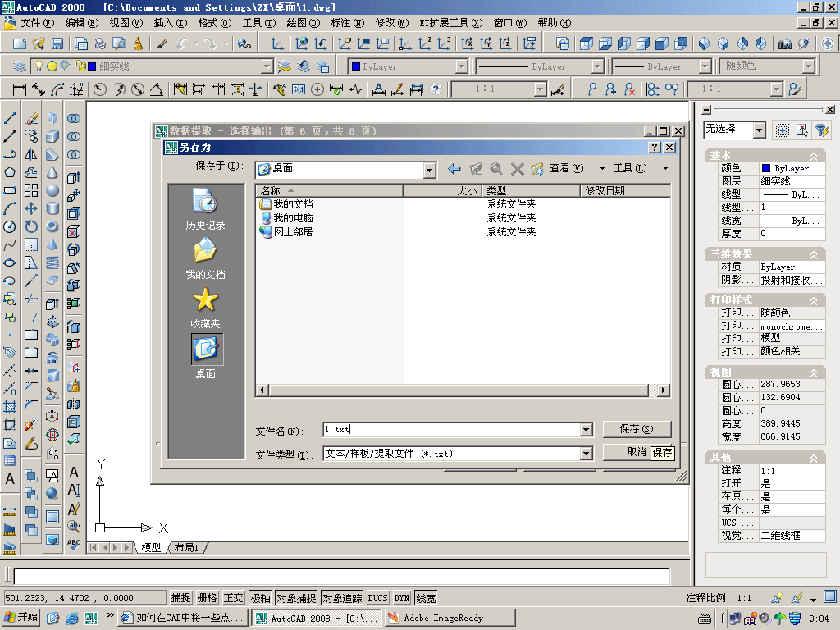
Task: Select Desktop shortcut in places panel
Action: [205, 357]
